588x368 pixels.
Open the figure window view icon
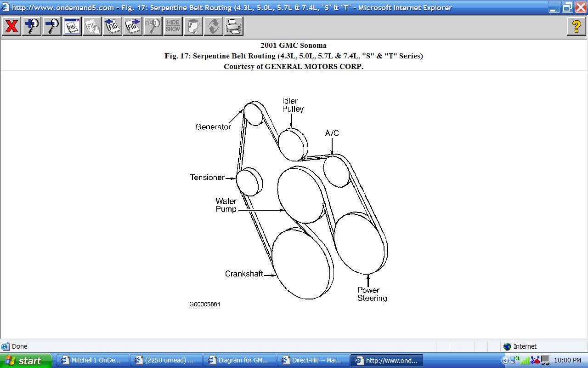(x=72, y=26)
